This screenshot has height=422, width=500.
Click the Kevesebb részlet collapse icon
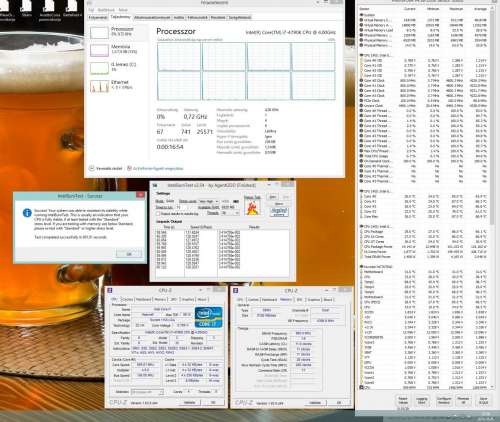91,168
